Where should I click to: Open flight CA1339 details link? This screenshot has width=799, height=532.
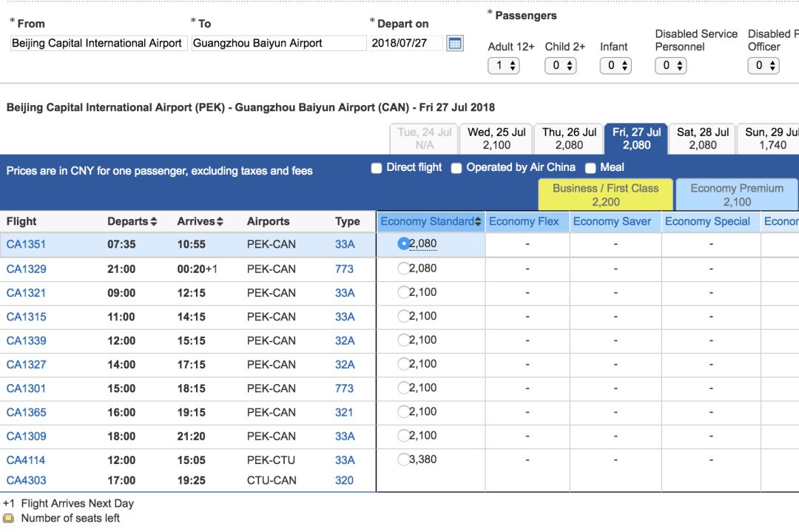[26, 340]
